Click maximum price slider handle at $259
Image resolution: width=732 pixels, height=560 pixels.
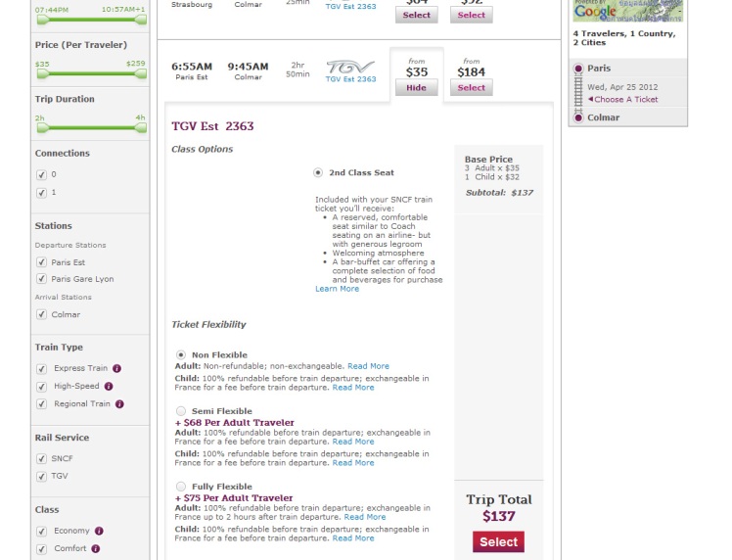pyautogui.click(x=141, y=73)
